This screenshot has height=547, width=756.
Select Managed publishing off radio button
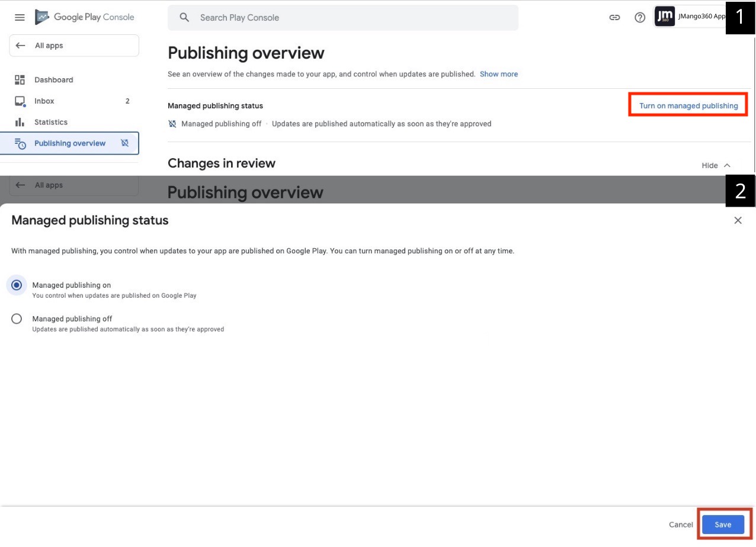pos(17,318)
